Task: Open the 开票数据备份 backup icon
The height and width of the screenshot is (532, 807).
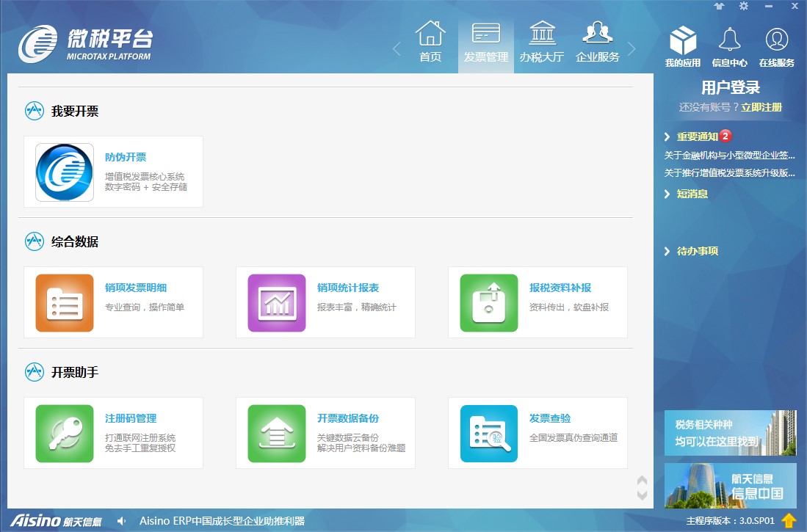Action: pyautogui.click(x=277, y=434)
